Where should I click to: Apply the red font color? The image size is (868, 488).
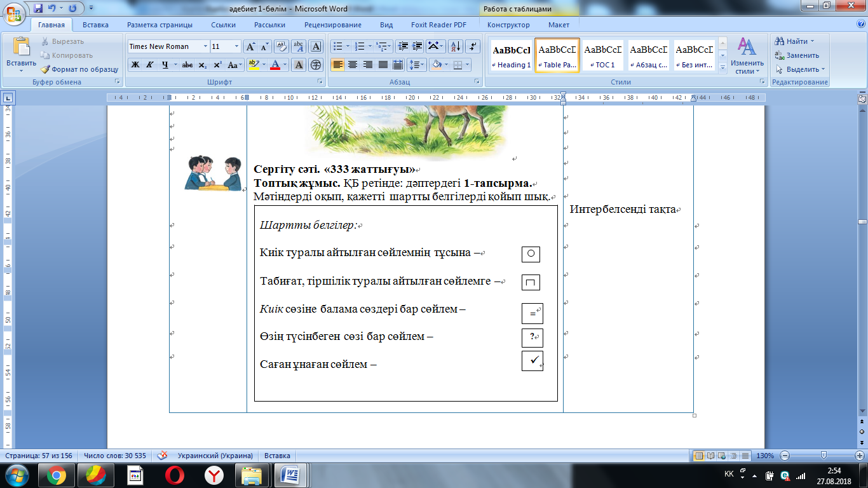[x=275, y=65]
